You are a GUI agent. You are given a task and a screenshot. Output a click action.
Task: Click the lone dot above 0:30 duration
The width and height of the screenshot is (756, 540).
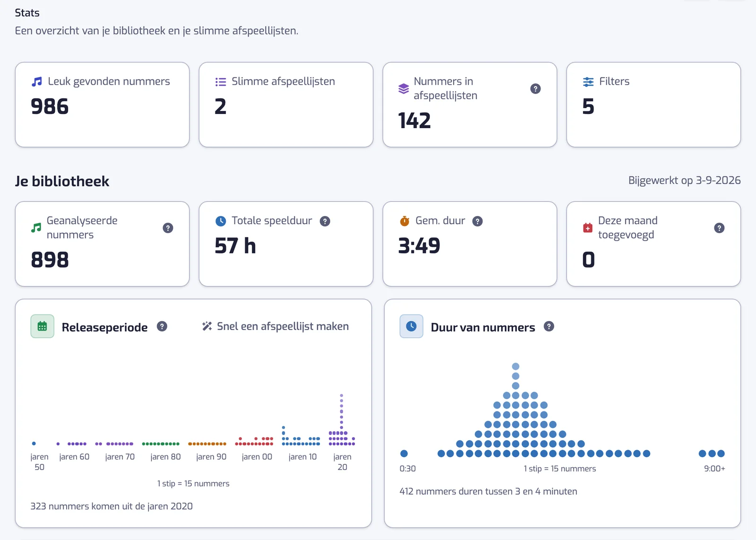pyautogui.click(x=404, y=453)
